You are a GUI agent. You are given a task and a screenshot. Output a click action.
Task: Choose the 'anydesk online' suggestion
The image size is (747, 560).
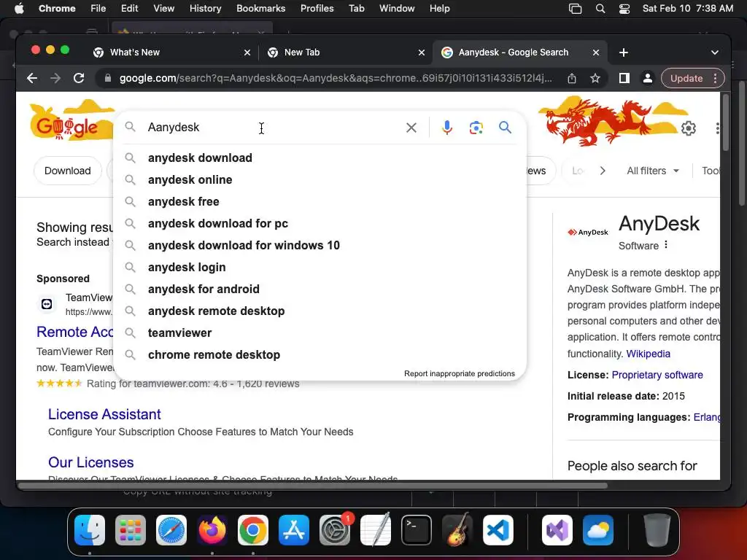click(x=320, y=179)
